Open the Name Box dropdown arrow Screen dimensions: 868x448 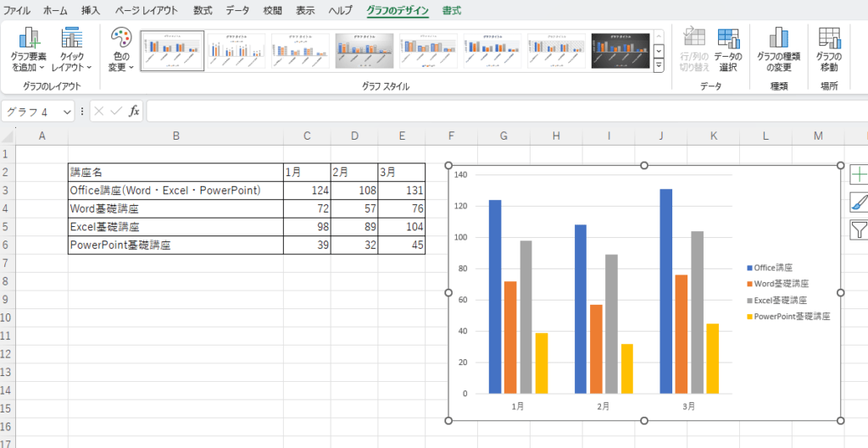pos(68,112)
